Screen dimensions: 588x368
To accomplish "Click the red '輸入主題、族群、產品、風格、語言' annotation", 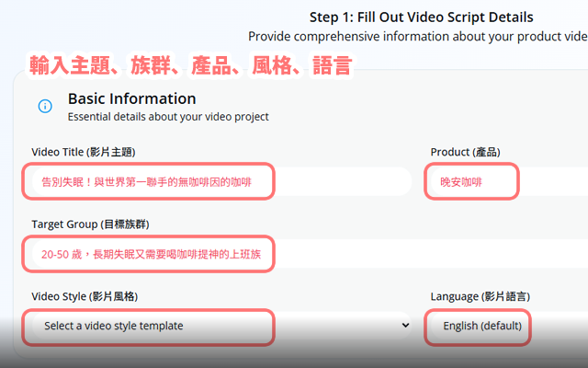I will pyautogui.click(x=189, y=63).
